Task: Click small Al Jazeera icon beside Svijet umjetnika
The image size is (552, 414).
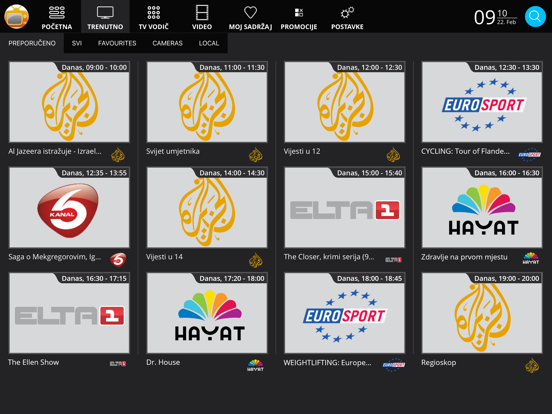Action: tap(256, 155)
